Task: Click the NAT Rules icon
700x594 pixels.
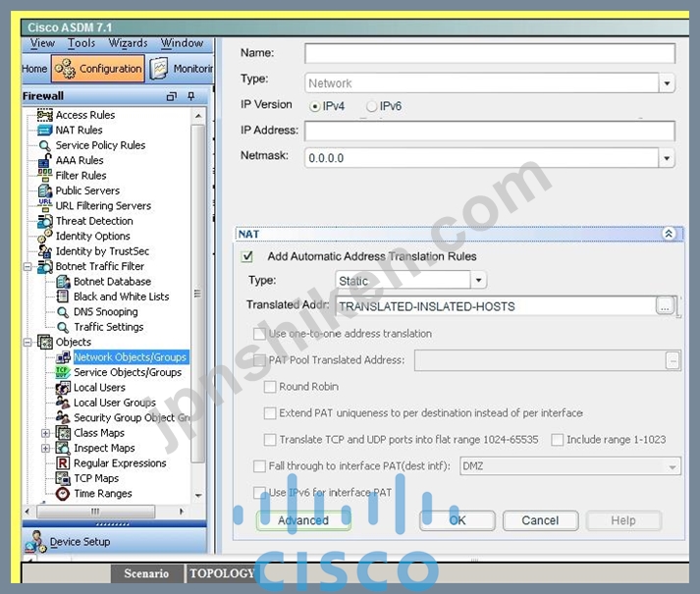Action: tap(44, 131)
